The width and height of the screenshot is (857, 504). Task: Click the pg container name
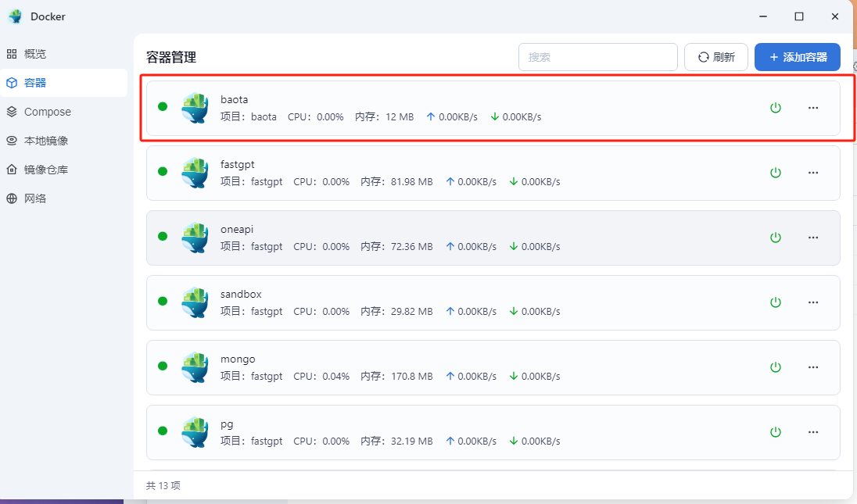click(227, 425)
